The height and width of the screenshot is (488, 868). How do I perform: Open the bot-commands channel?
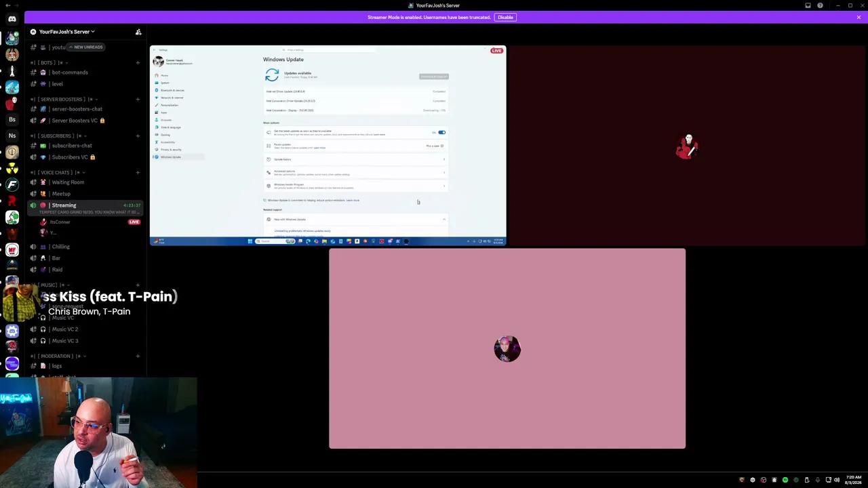point(85,73)
